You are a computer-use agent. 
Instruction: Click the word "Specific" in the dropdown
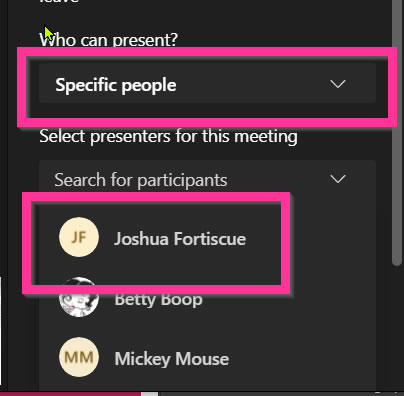(82, 85)
